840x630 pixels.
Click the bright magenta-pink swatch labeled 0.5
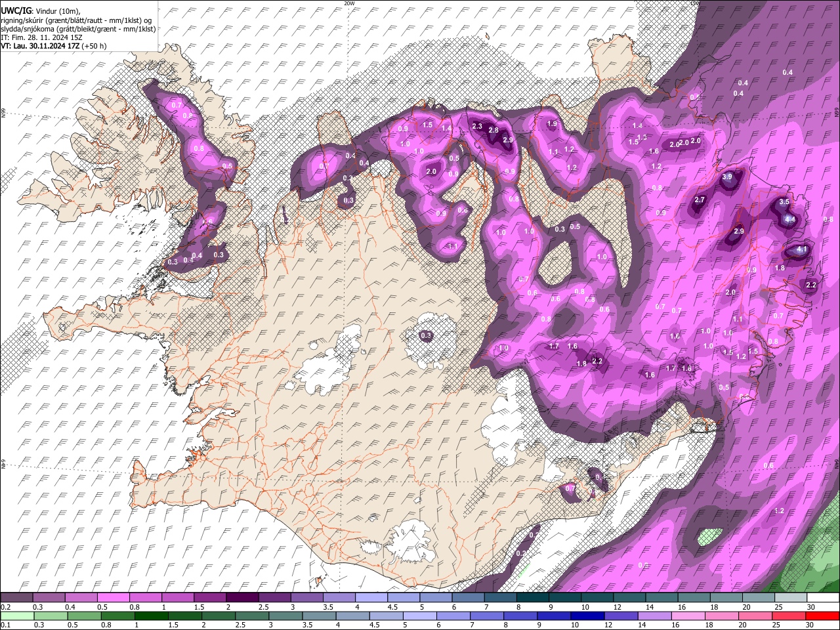click(113, 598)
